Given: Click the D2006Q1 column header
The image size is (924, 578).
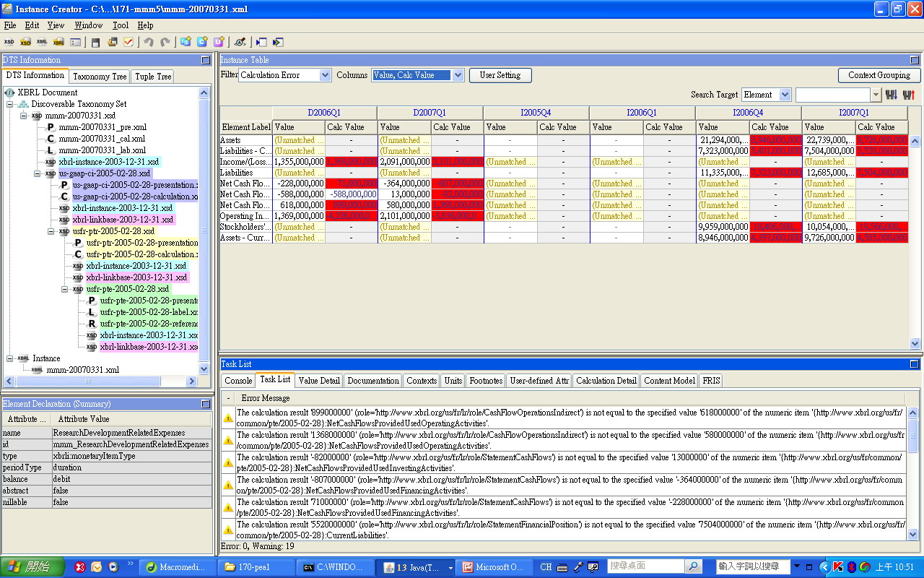Looking at the screenshot, I should pyautogui.click(x=325, y=113).
